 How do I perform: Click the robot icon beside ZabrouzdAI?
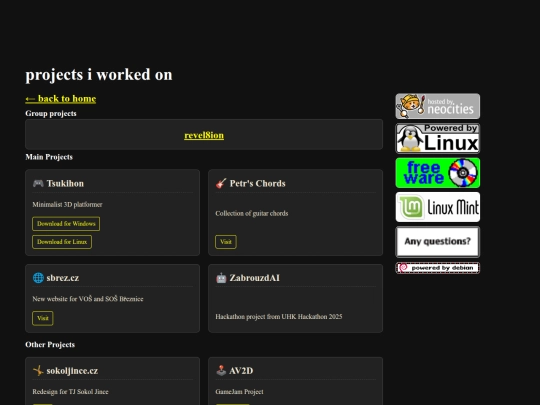tap(221, 278)
